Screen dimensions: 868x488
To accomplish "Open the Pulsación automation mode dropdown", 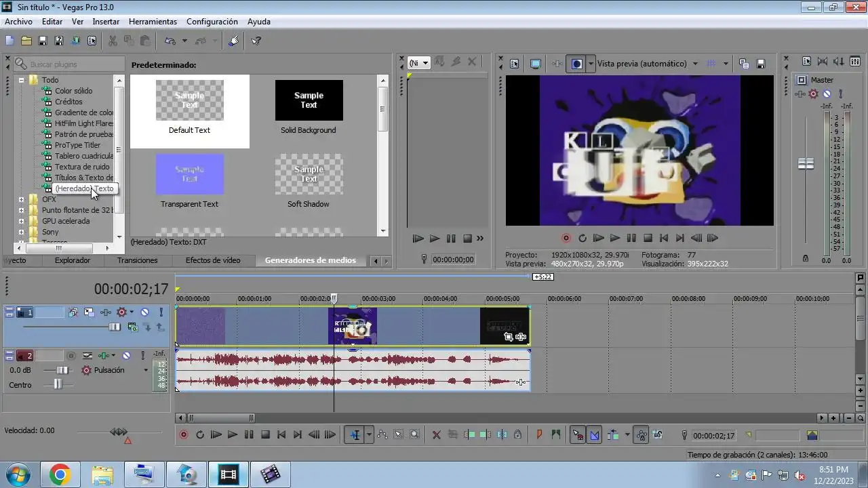I will [145, 371].
